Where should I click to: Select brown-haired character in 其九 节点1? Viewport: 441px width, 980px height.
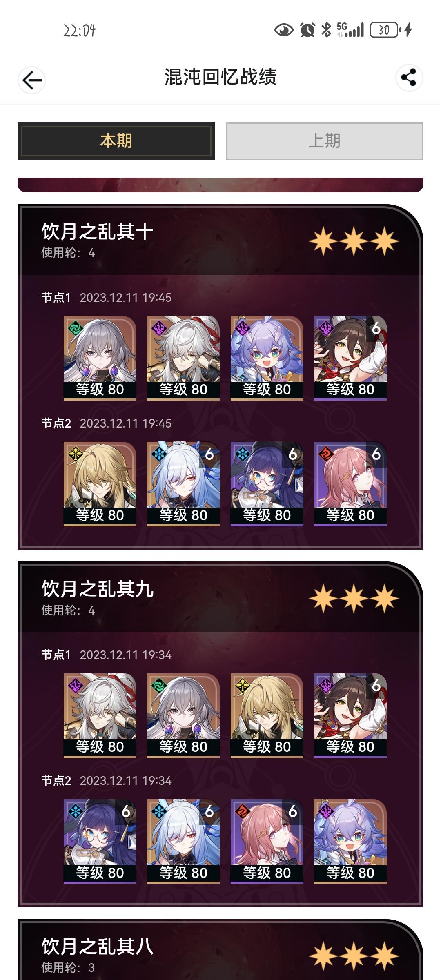[x=350, y=715]
